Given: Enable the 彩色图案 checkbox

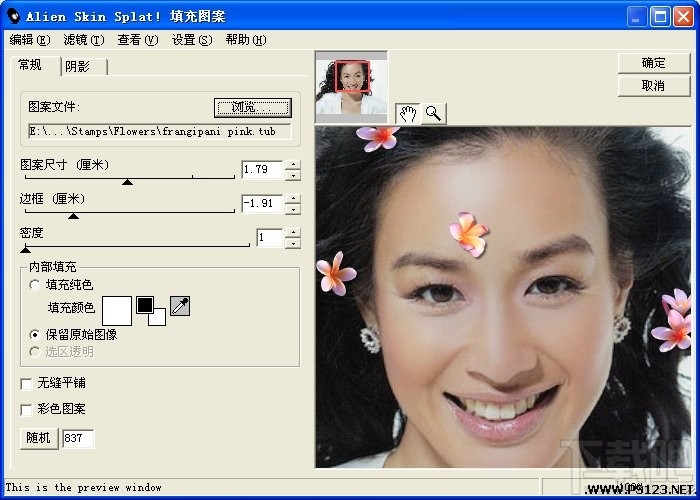Looking at the screenshot, I should point(26,409).
